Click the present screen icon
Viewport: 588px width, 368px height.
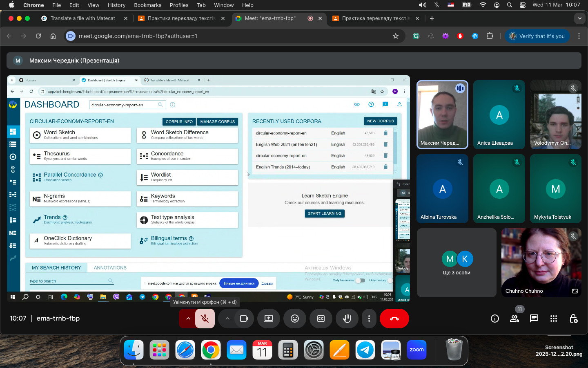(269, 319)
